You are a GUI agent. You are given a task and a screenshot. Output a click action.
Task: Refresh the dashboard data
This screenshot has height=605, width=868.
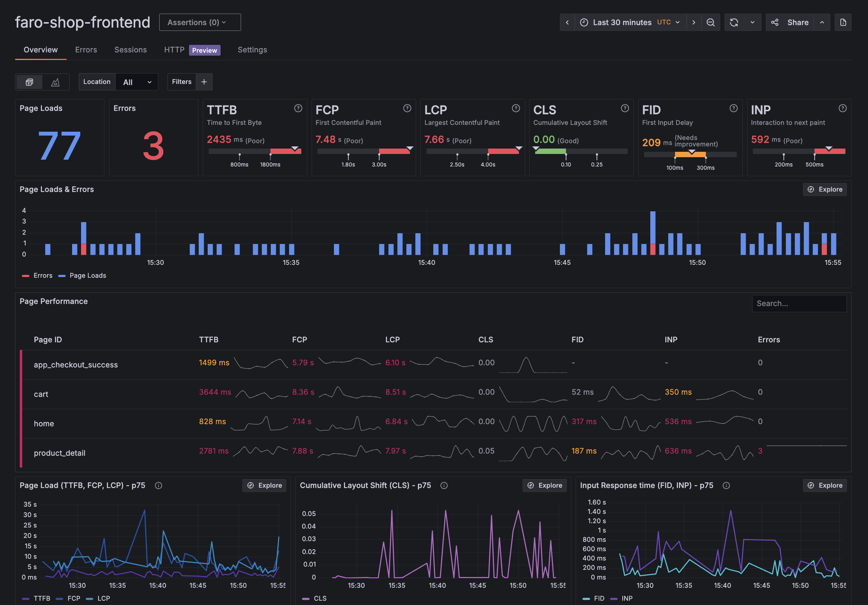click(734, 22)
